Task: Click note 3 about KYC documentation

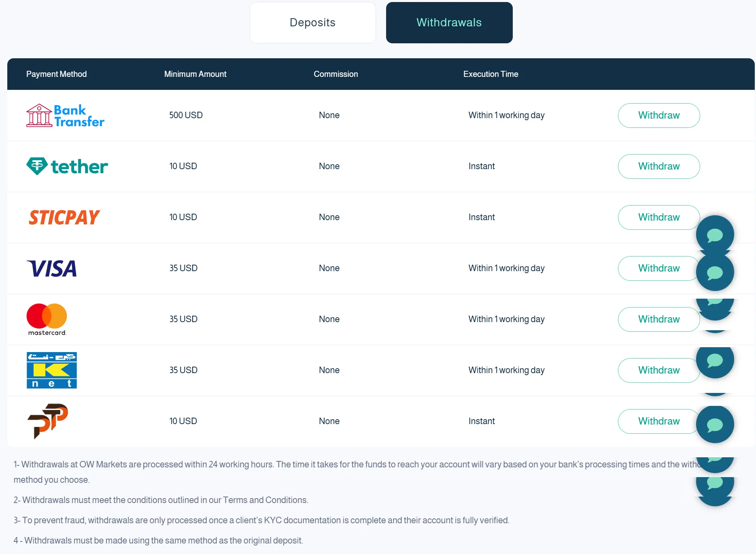Action: 261,520
